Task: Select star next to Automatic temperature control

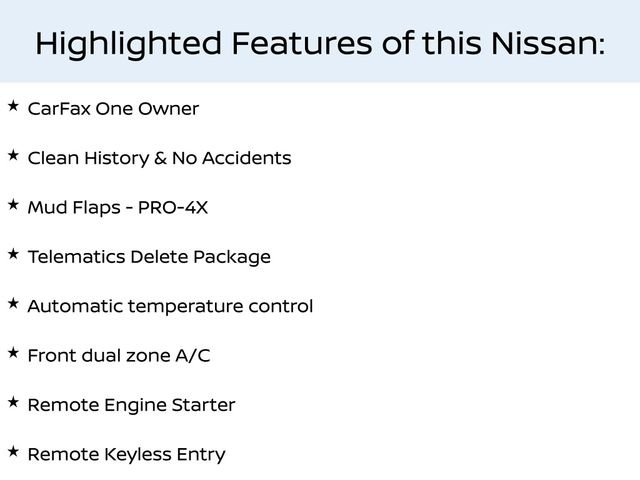Action: pyautogui.click(x=12, y=303)
